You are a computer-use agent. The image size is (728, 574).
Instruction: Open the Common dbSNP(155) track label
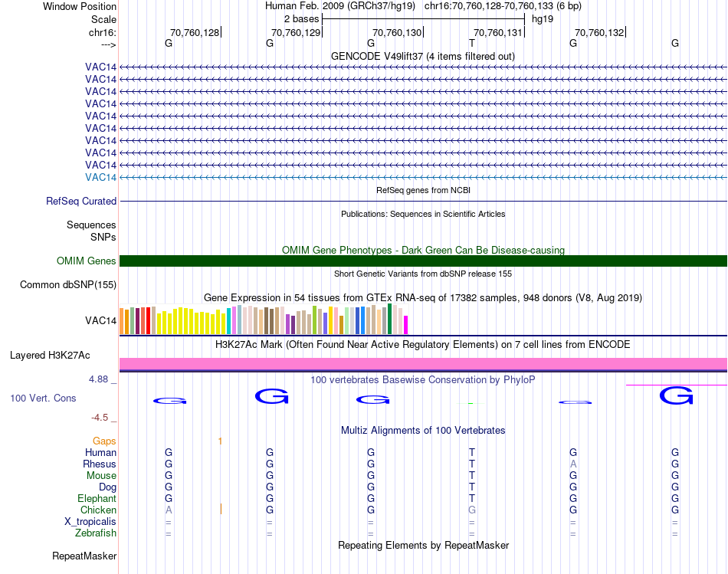coord(68,284)
